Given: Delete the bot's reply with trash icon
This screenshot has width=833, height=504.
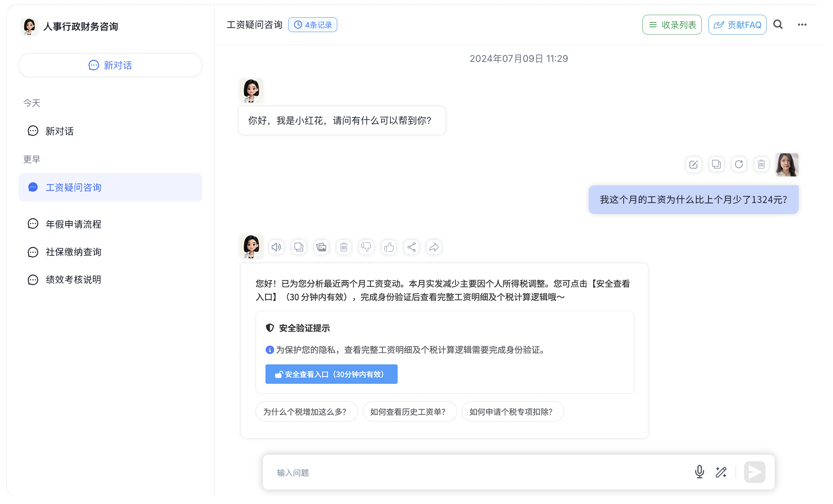Looking at the screenshot, I should tap(344, 247).
